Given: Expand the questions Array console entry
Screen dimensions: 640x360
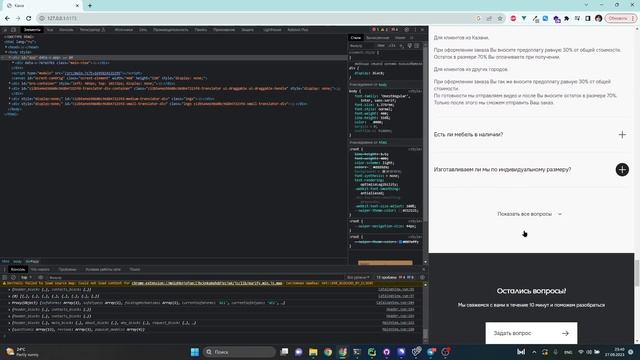Looking at the screenshot, I should pyautogui.click(x=9, y=329).
